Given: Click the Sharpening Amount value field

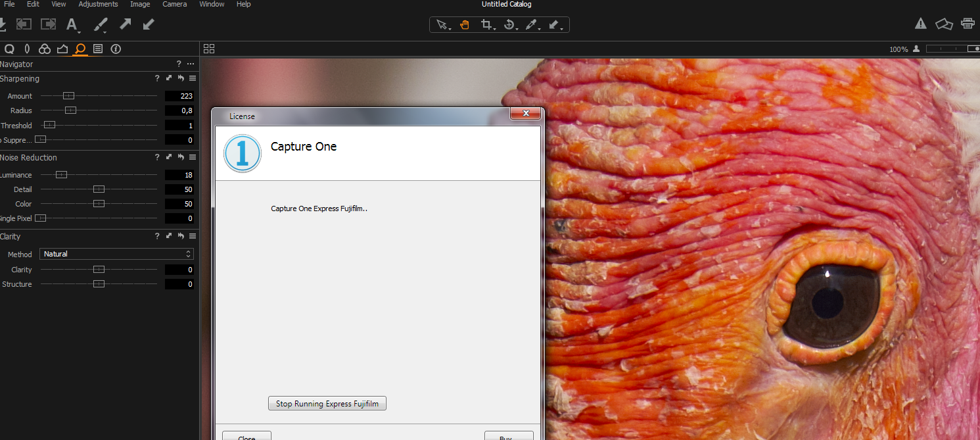Looking at the screenshot, I should click(179, 96).
